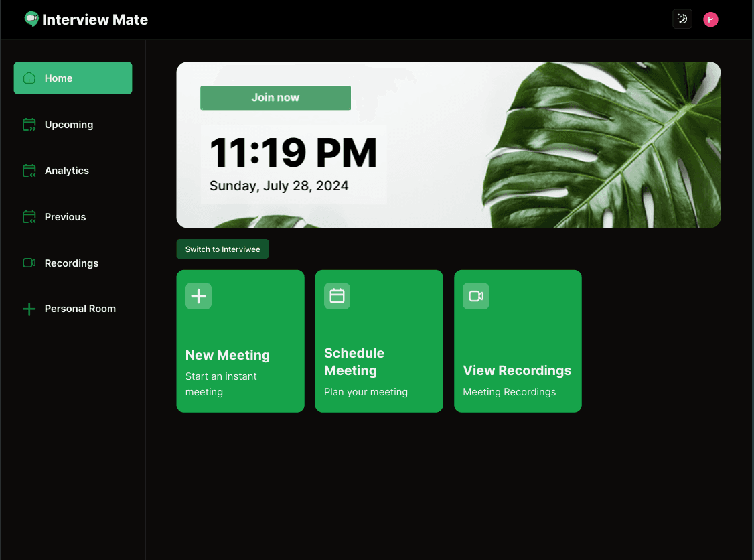Click the "Meeting Recordings" subtitle text
Viewport: 754px width, 560px height.
509,392
